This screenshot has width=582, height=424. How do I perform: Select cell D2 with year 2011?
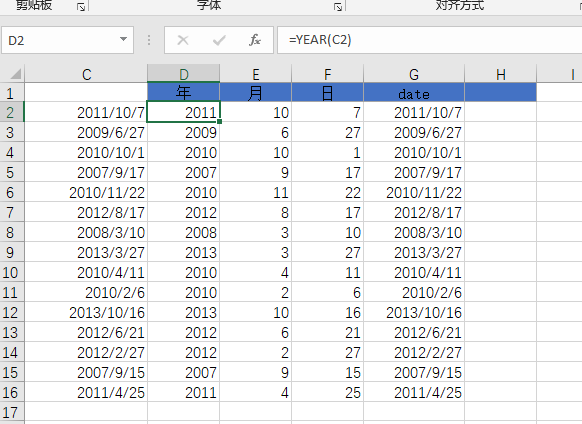184,112
